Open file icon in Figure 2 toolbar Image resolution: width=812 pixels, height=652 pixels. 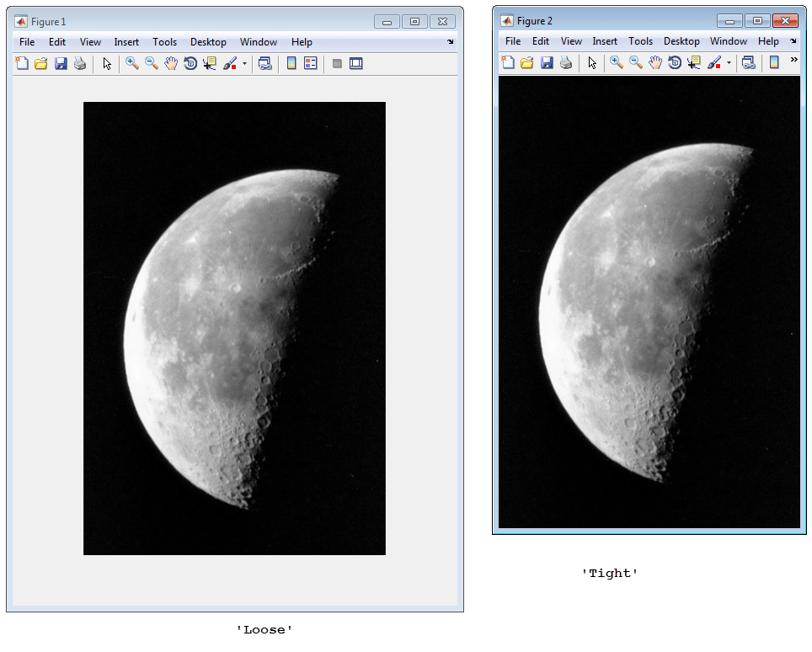click(x=527, y=62)
